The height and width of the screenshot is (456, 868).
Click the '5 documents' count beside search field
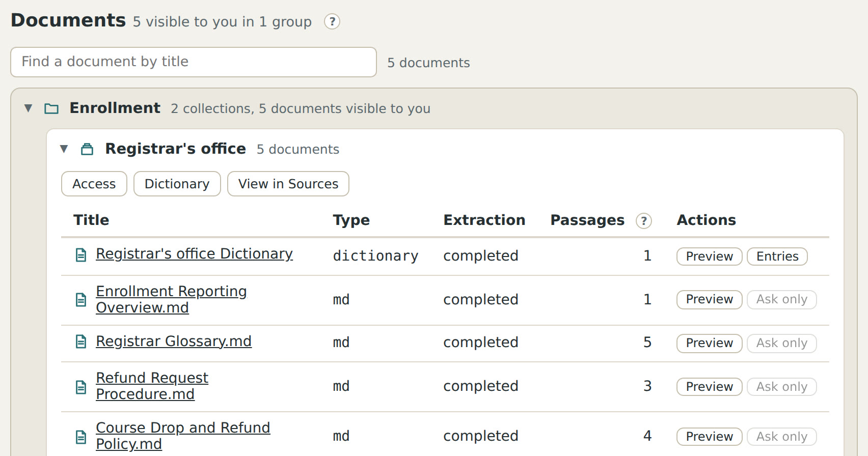pyautogui.click(x=428, y=63)
